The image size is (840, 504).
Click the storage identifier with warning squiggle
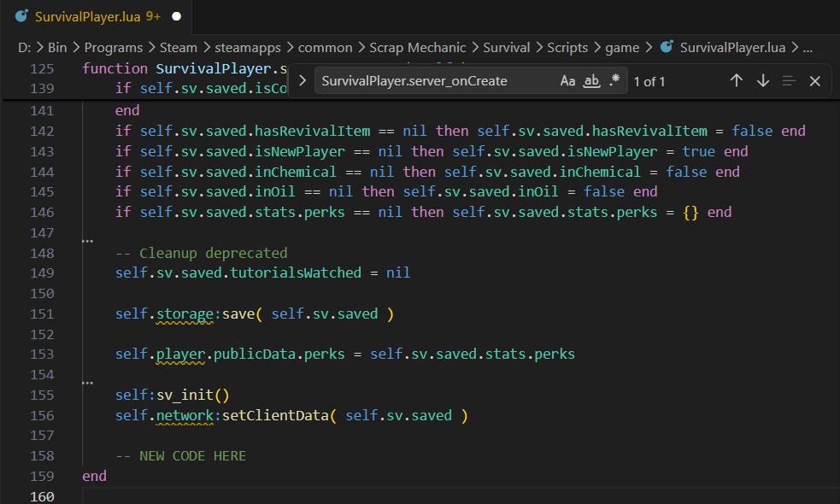(x=185, y=314)
